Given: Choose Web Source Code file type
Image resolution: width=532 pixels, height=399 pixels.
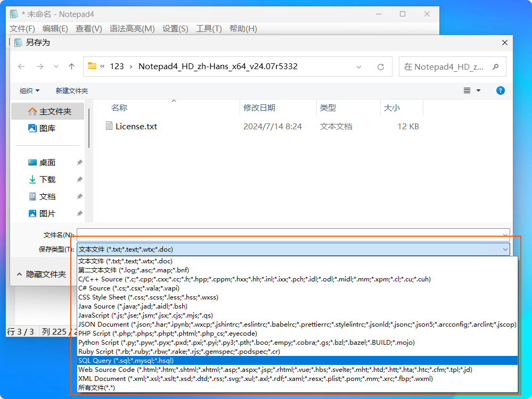Looking at the screenshot, I should click(298, 370).
